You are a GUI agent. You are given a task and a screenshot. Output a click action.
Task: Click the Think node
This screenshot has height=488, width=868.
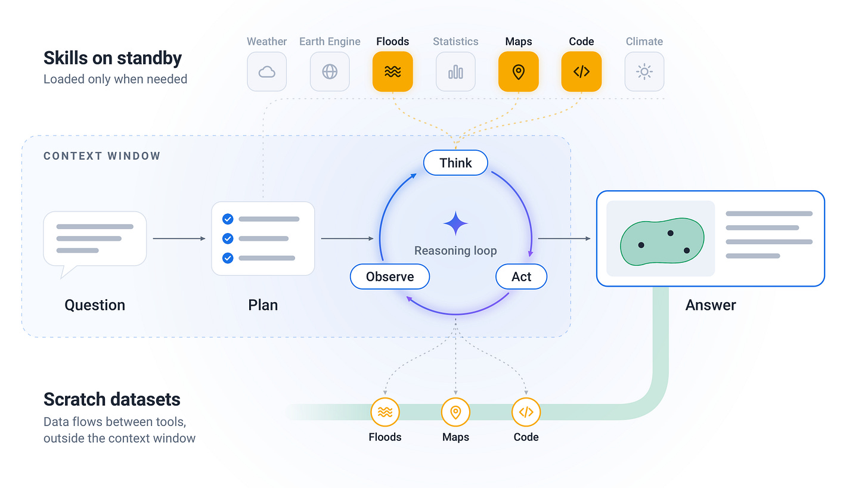pyautogui.click(x=455, y=163)
